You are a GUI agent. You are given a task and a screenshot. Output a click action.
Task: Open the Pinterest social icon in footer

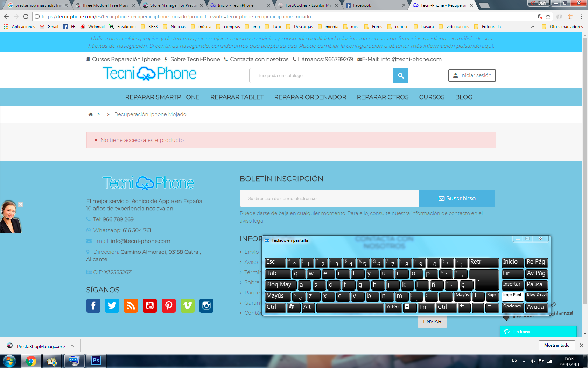(169, 306)
